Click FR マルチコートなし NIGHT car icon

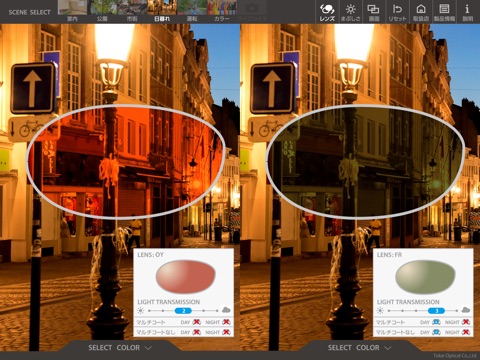pos(466,332)
